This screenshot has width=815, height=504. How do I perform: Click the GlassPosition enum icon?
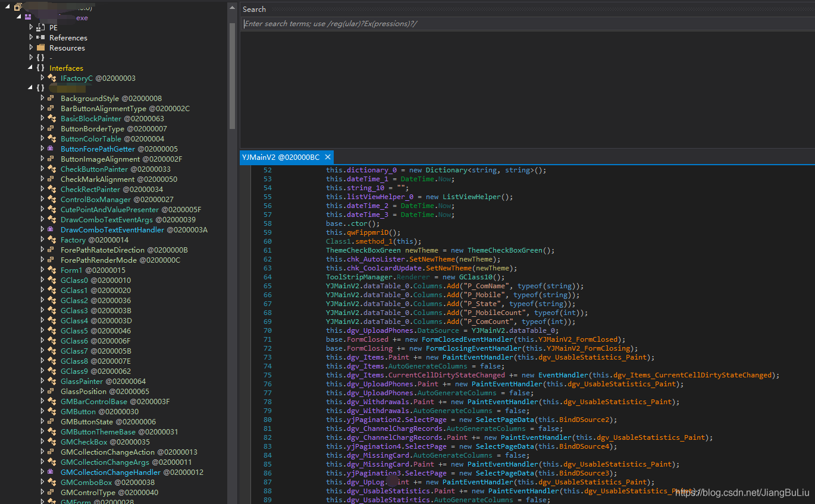click(52, 391)
